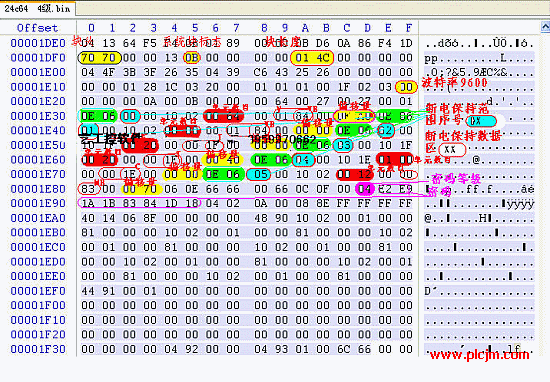Click row offset 00001F30
The image size is (550, 382).
tap(38, 349)
